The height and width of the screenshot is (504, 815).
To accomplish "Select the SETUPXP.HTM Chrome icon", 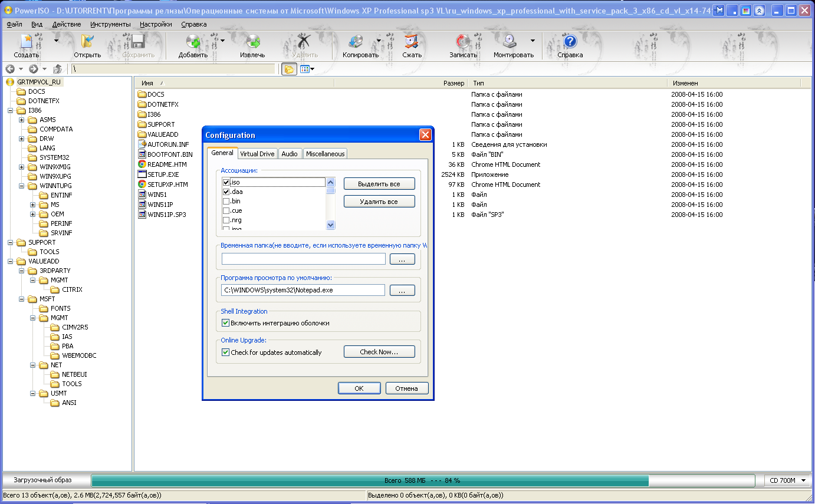I will click(142, 185).
